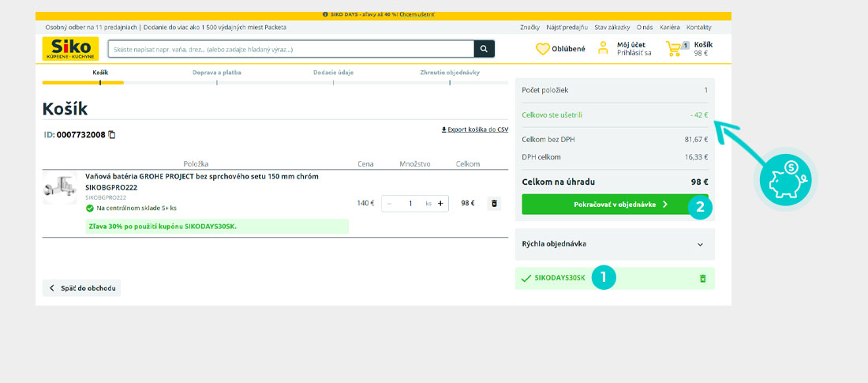
Task: Expand Rýchla objednávka section
Action: 615,244
